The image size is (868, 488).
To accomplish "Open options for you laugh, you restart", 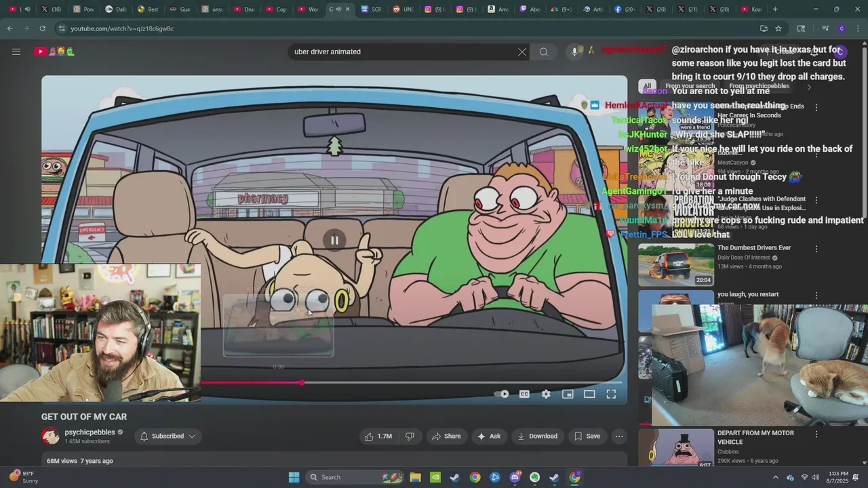I will pos(816,296).
